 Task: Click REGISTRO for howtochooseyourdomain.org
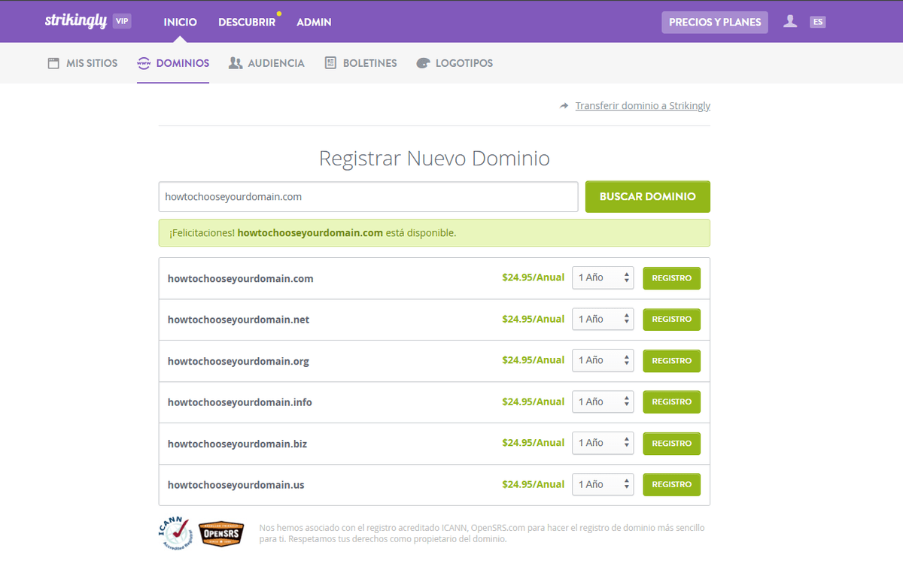click(671, 360)
